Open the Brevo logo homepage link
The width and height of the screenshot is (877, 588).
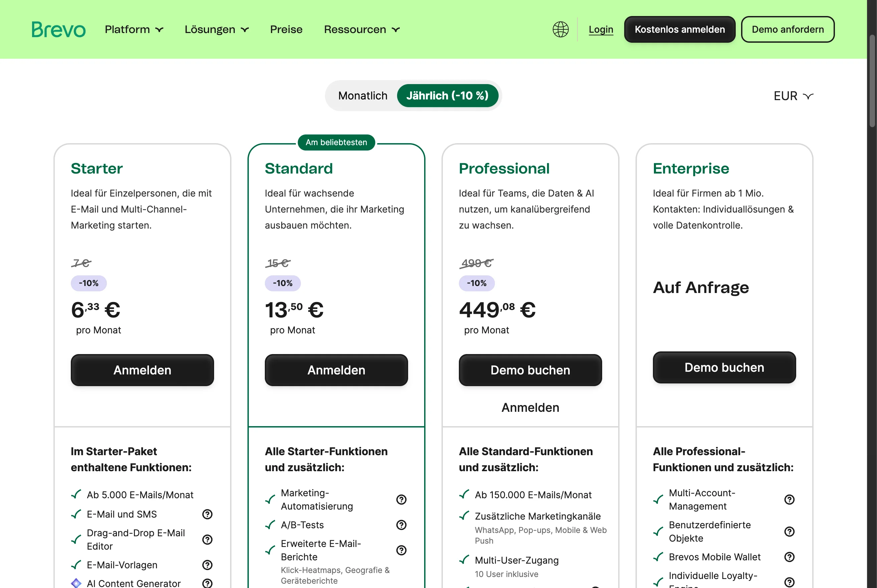[58, 29]
